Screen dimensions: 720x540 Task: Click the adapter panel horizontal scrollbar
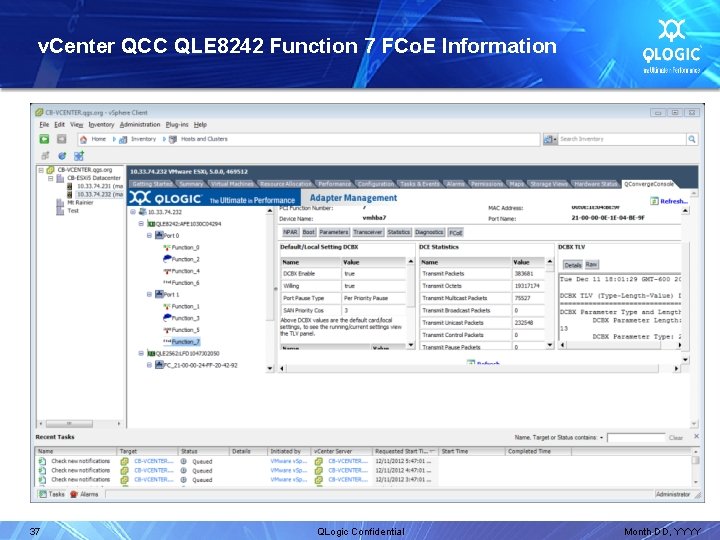479,368
